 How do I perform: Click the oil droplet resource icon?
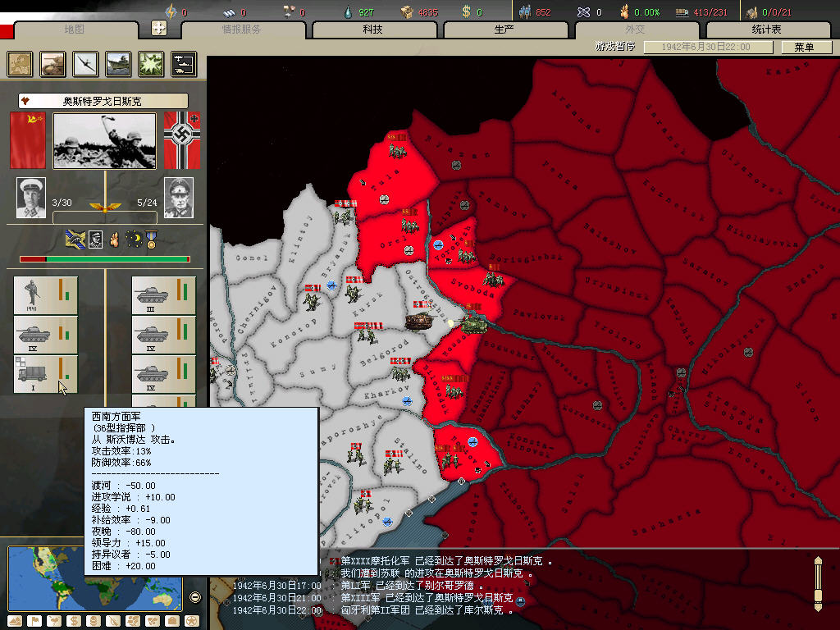pos(348,11)
